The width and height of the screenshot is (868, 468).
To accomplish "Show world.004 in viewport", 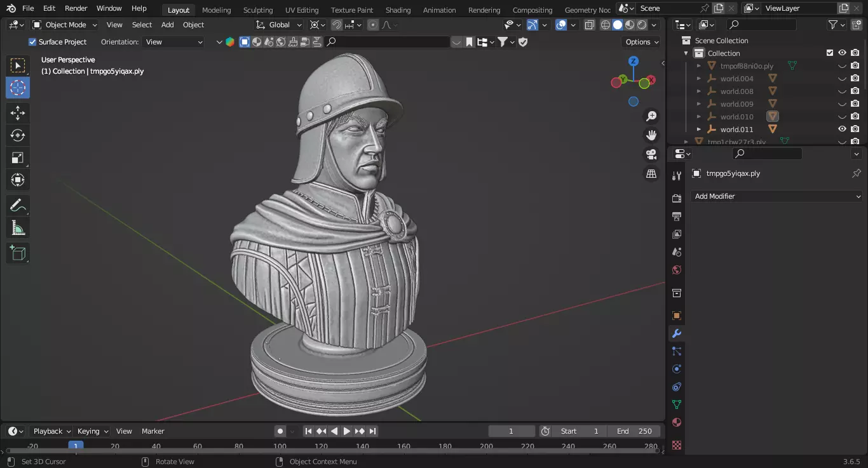I will (x=842, y=79).
